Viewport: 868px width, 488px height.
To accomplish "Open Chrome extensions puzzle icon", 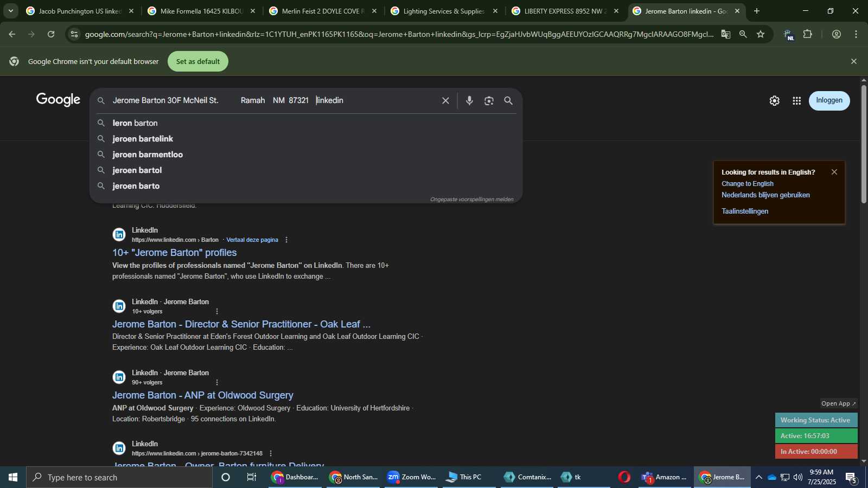I will tap(807, 34).
